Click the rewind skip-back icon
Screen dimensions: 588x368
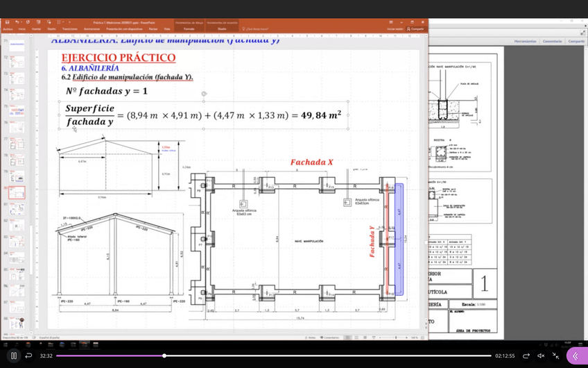[28, 356]
